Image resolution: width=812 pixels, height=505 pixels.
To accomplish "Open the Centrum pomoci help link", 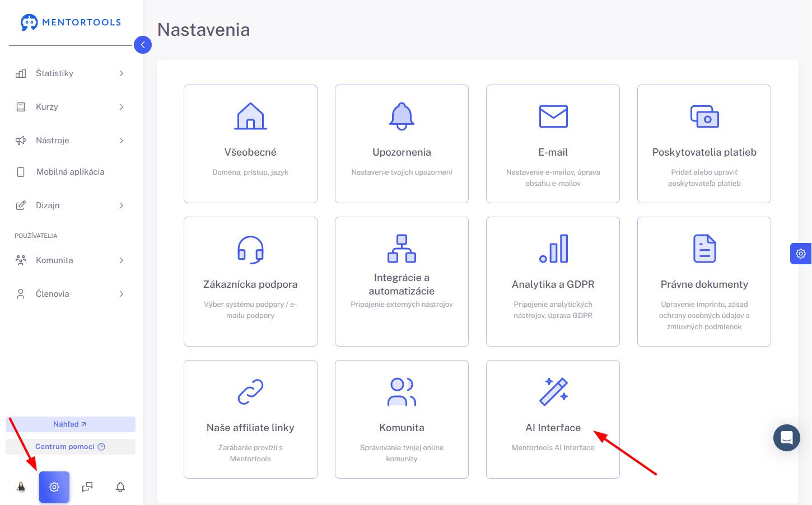I will point(71,447).
